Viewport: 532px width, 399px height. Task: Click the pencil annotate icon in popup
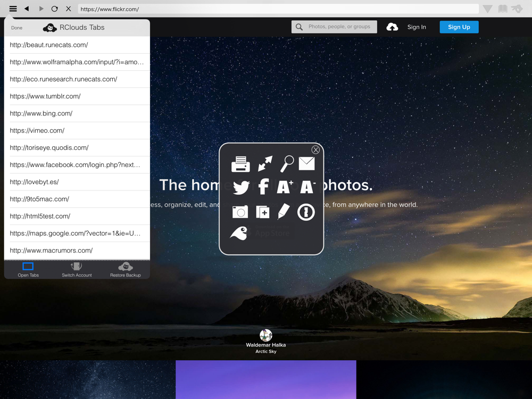tap(284, 211)
